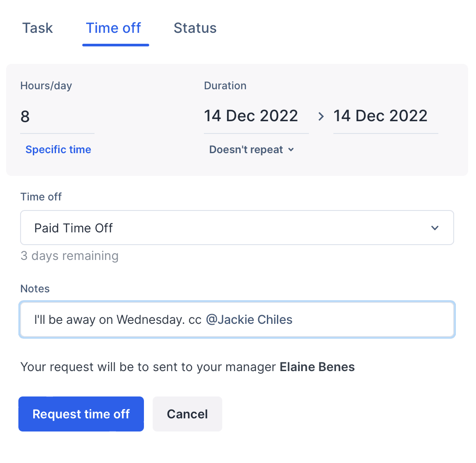Click the Notes label

[35, 289]
